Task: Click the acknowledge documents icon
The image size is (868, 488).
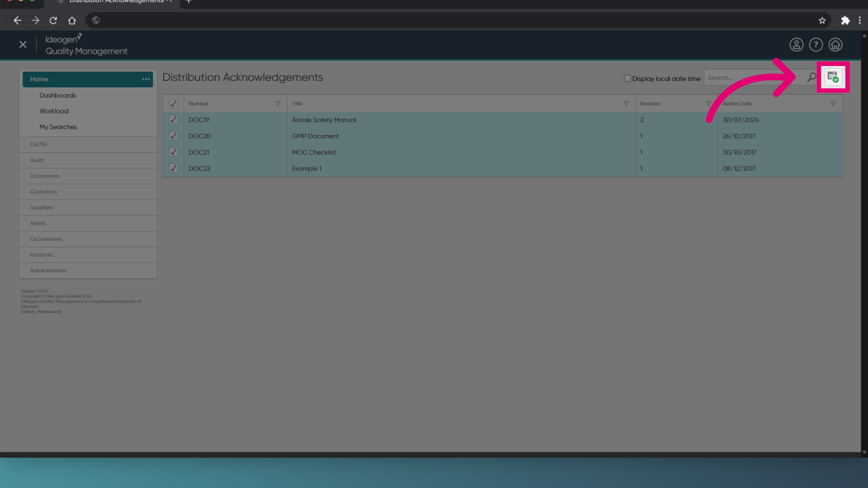Action: pos(833,77)
